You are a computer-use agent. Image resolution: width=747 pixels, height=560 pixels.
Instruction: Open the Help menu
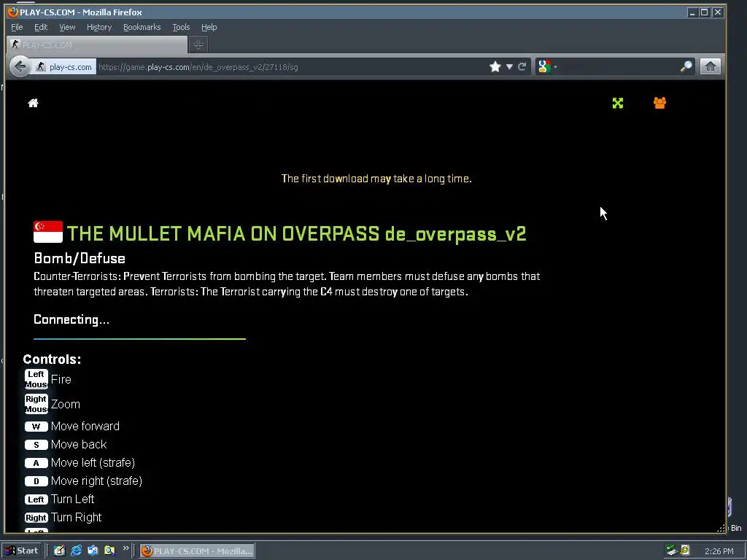(x=209, y=27)
